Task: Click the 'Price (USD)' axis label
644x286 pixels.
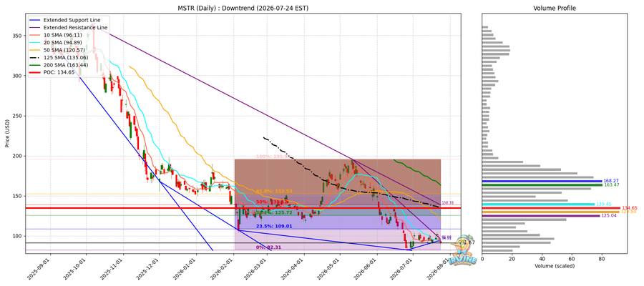Action: pos(8,134)
